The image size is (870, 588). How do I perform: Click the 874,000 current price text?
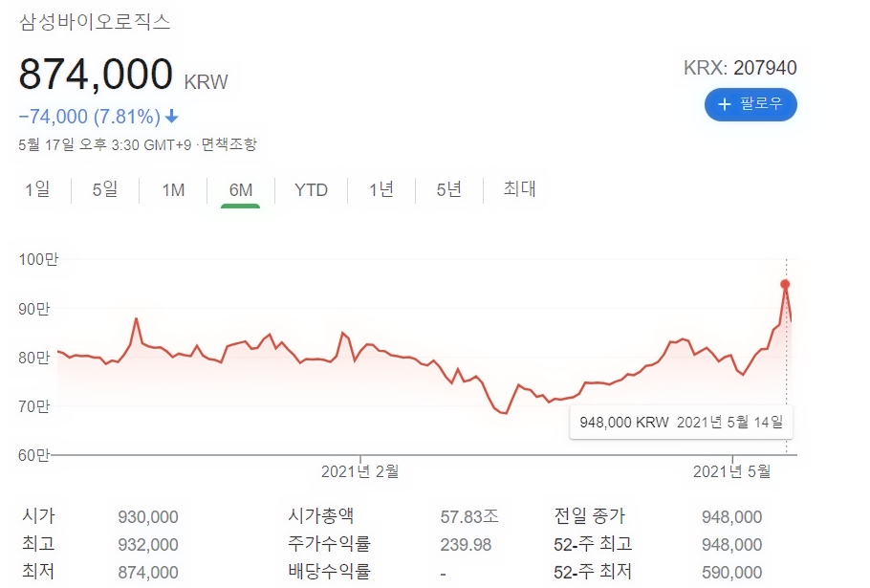click(96, 74)
